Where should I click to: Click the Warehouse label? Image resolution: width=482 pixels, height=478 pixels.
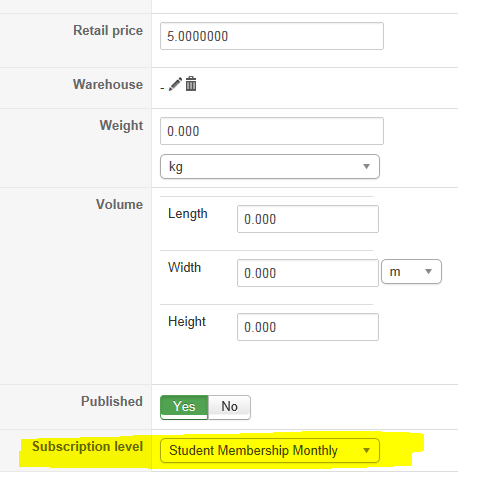coord(108,84)
